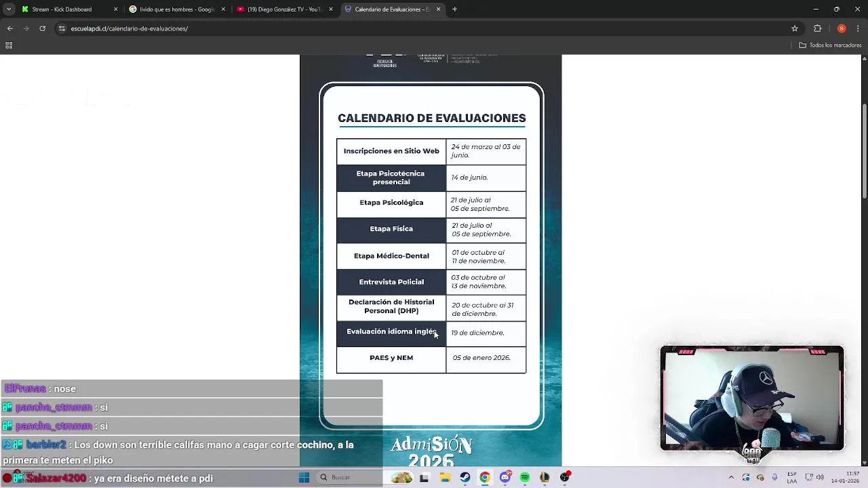Viewport: 868px width, 488px height.
Task: Open Task View on the taskbar
Action: coord(424,478)
